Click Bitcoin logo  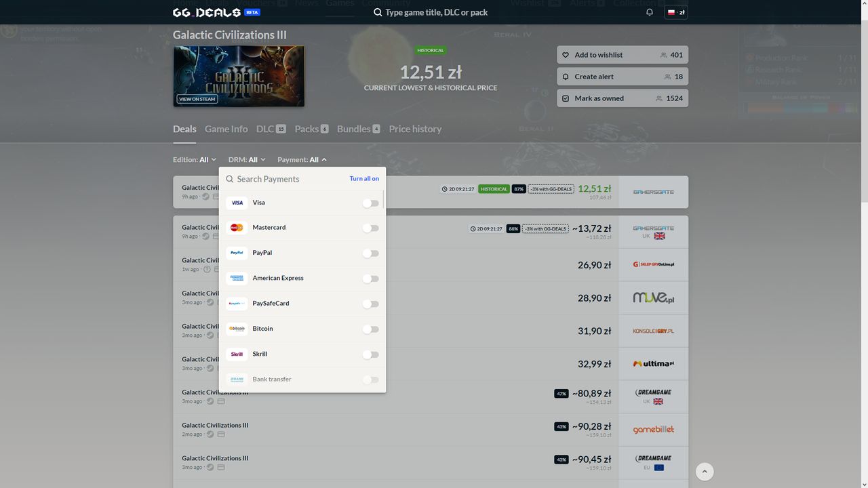tap(237, 329)
